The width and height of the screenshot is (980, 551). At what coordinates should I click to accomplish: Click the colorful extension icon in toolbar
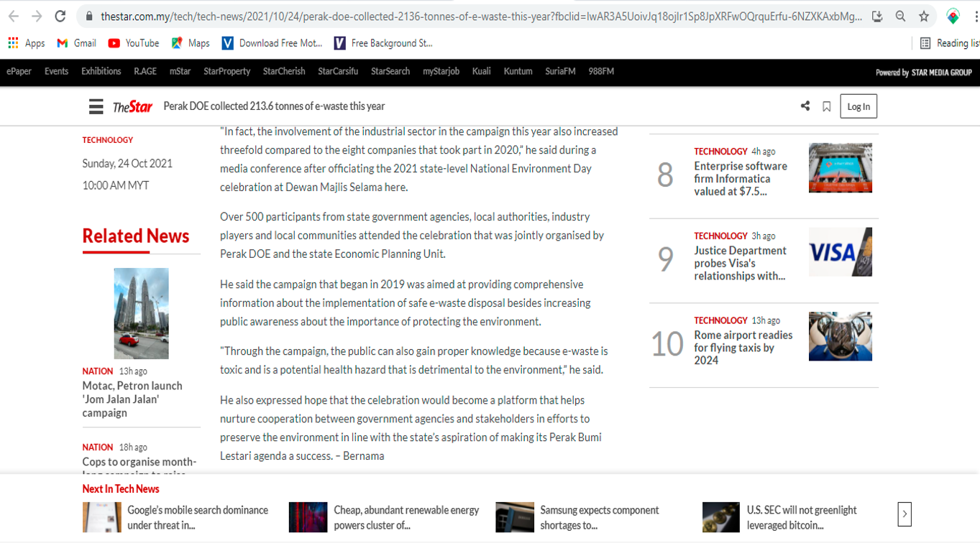953,16
